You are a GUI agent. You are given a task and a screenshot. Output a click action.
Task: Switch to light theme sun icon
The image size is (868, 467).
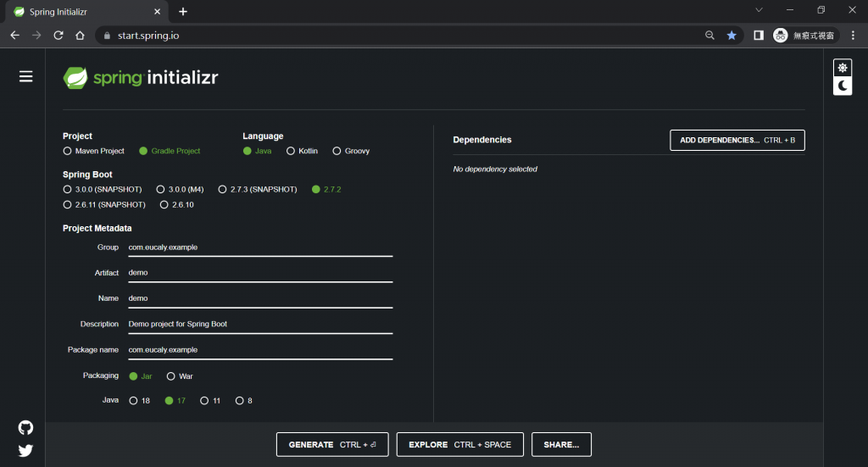842,68
